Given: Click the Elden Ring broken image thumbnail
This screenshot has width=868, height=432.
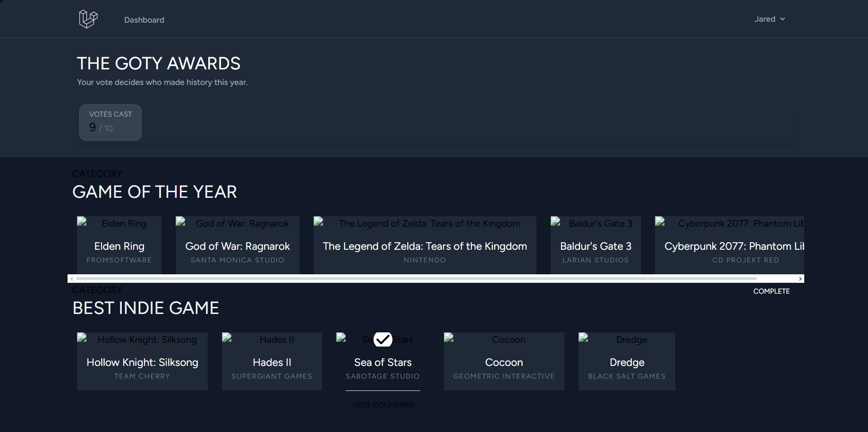Looking at the screenshot, I should click(x=119, y=223).
